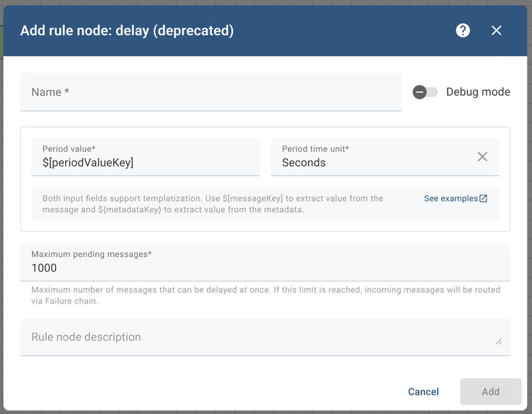Toggle the Debug mode switch
The height and width of the screenshot is (414, 532).
[425, 92]
